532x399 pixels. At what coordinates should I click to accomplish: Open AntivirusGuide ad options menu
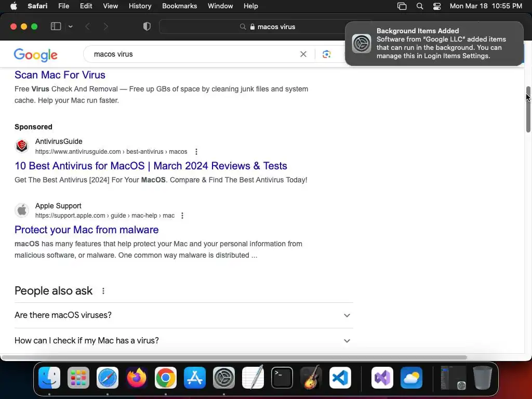[196, 152]
